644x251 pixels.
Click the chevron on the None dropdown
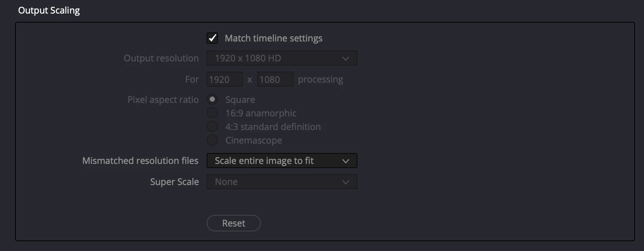point(345,182)
